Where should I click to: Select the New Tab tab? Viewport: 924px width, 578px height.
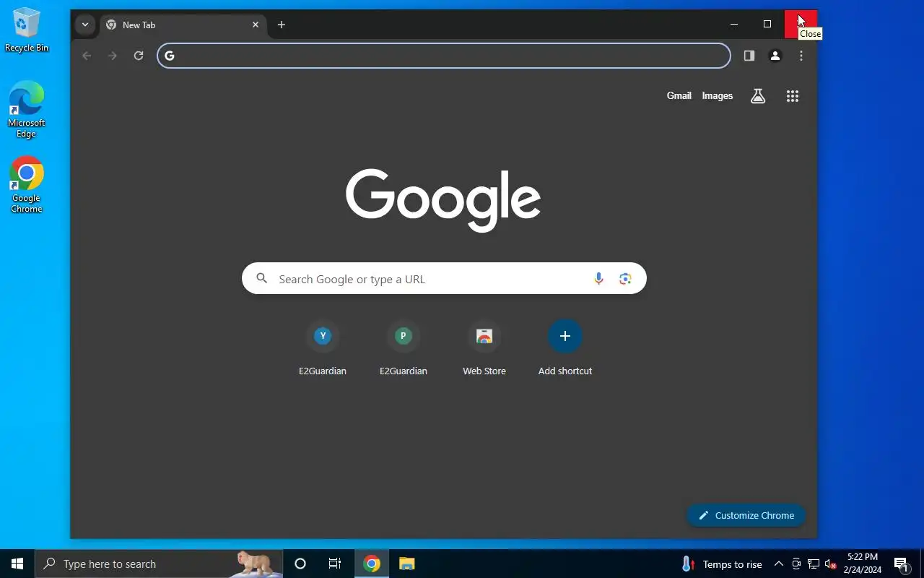[182, 25]
